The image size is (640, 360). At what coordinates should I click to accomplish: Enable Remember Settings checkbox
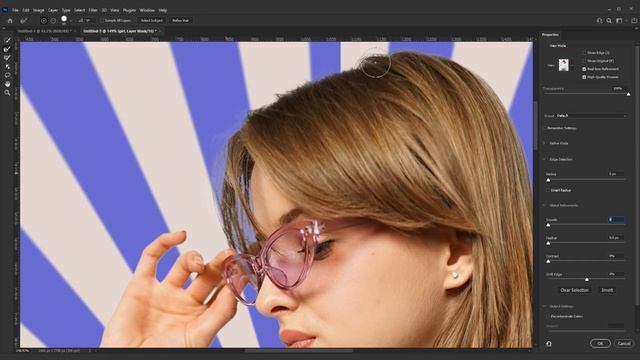[x=544, y=128]
